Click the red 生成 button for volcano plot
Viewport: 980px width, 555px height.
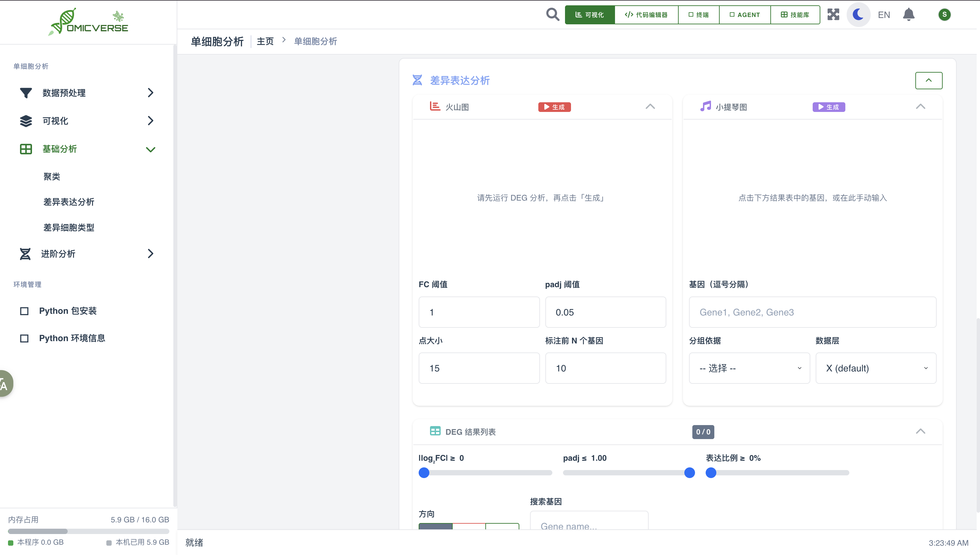pos(554,107)
